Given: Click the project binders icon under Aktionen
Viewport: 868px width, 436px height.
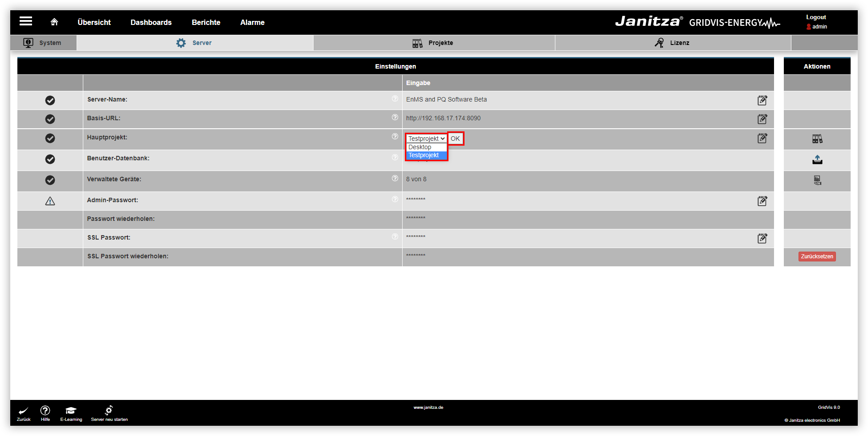Looking at the screenshot, I should 817,139.
